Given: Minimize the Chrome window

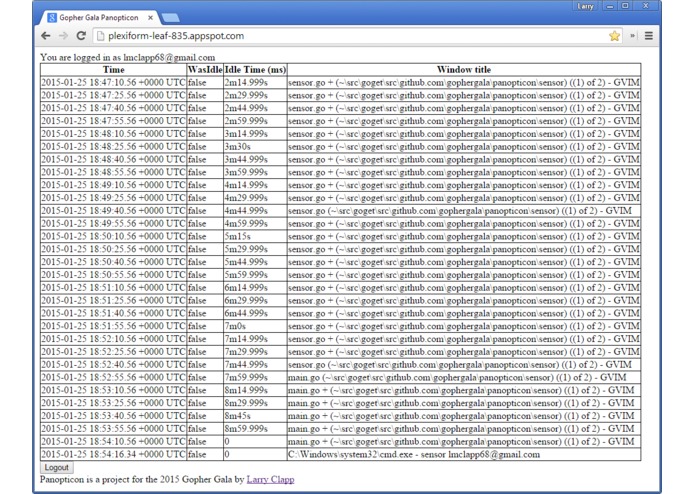Looking at the screenshot, I should [610, 6].
